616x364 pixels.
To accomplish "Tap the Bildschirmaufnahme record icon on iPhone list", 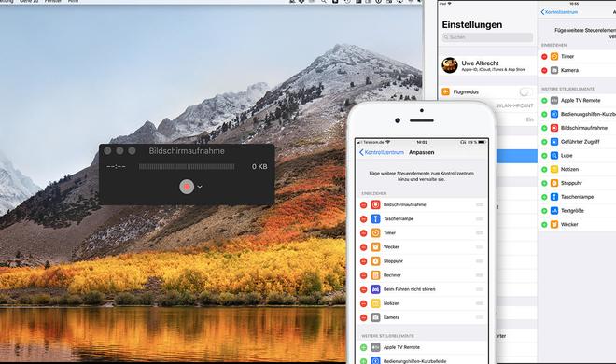I will 375,204.
